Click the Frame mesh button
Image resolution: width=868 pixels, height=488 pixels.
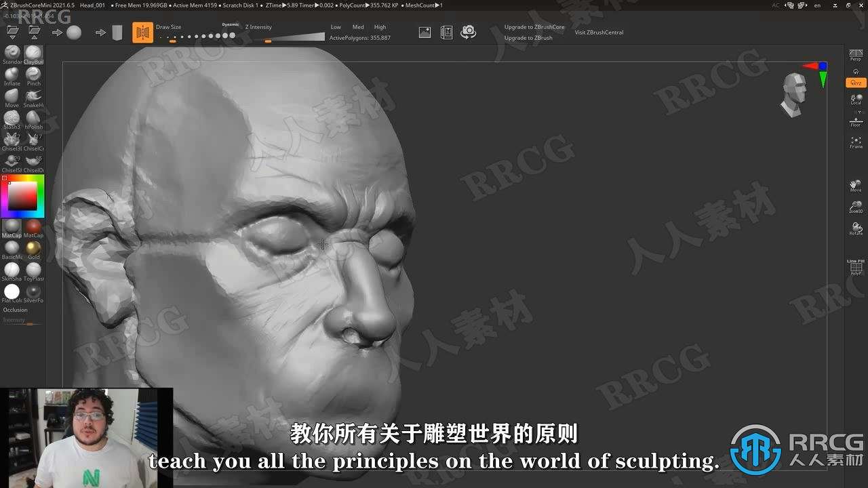point(856,142)
